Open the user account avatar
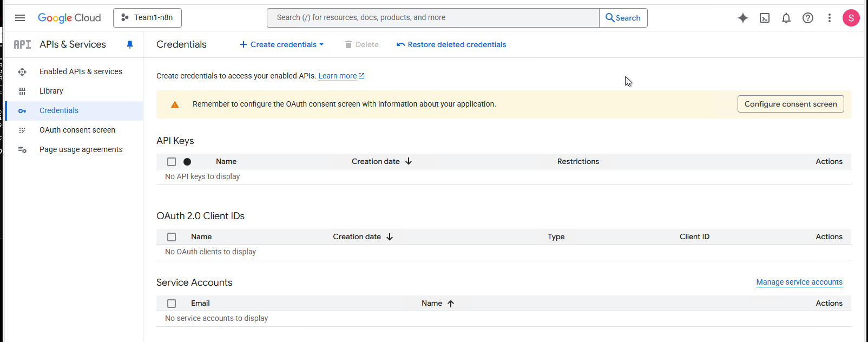868x342 pixels. click(851, 18)
